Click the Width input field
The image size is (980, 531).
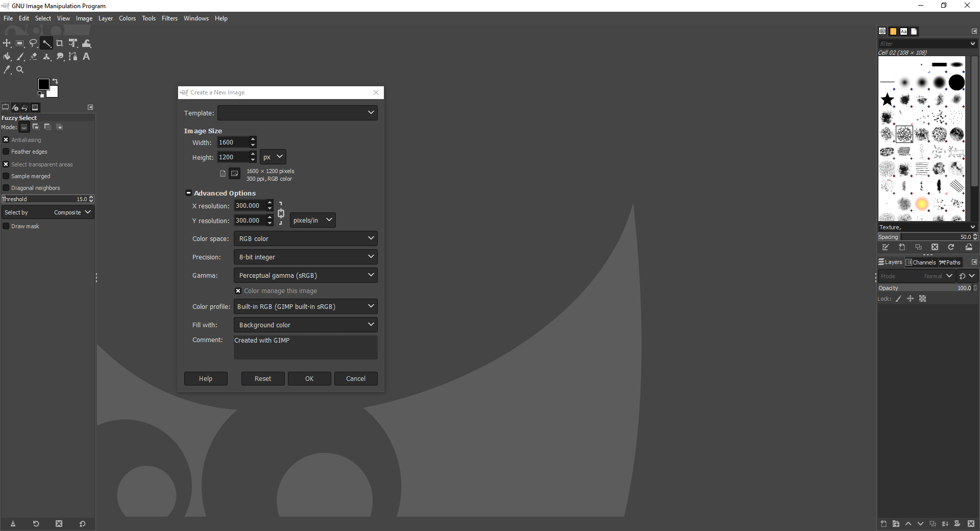pyautogui.click(x=233, y=142)
